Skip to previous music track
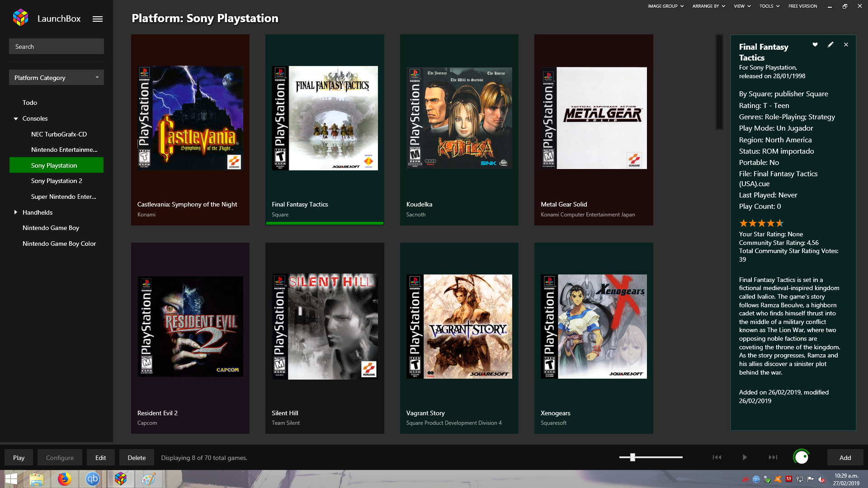This screenshot has height=488, width=868. click(x=717, y=457)
